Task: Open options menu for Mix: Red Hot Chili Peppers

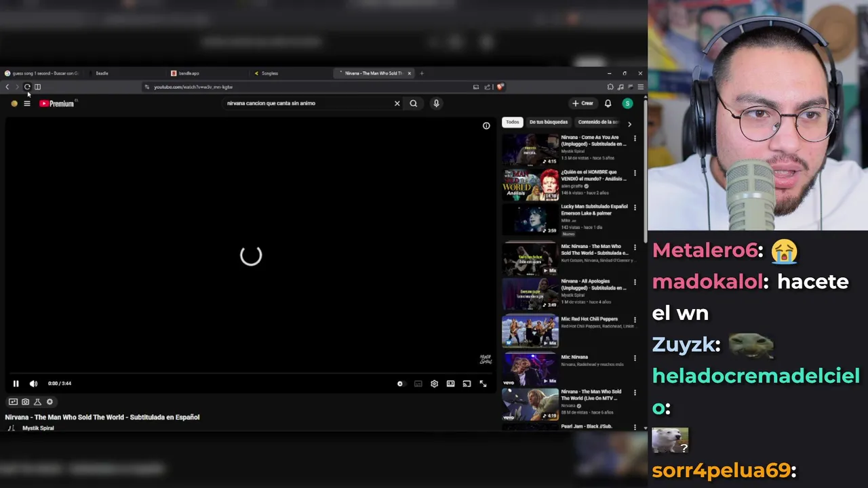Action: [x=635, y=320]
